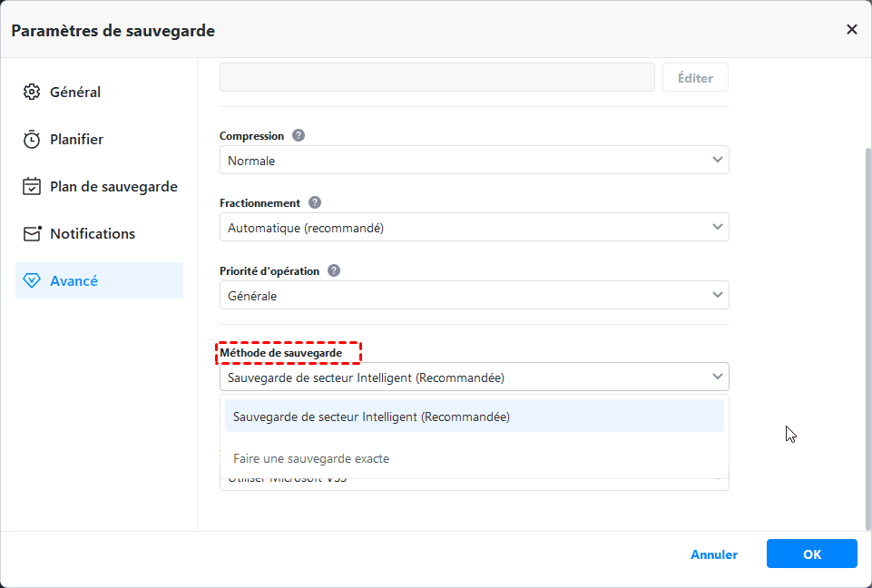Click the Annuler button
This screenshot has height=588, width=872.
coord(714,554)
